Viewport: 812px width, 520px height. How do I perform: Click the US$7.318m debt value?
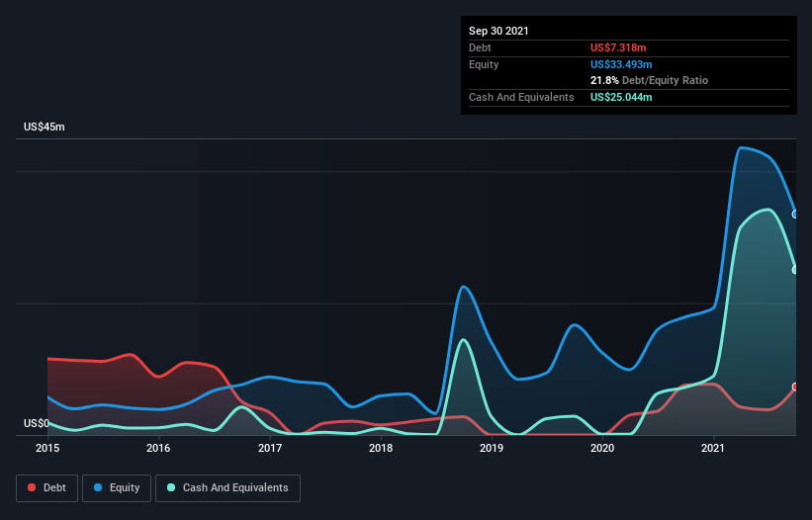pyautogui.click(x=618, y=47)
